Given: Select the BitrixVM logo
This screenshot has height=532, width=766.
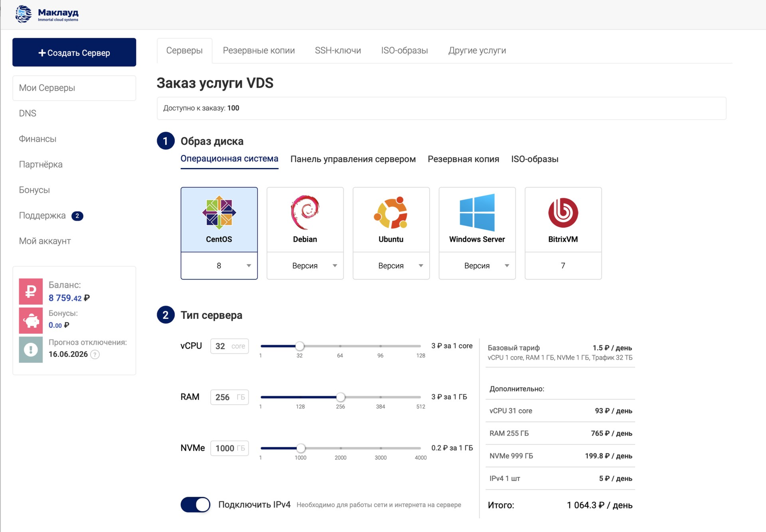Looking at the screenshot, I should click(563, 212).
